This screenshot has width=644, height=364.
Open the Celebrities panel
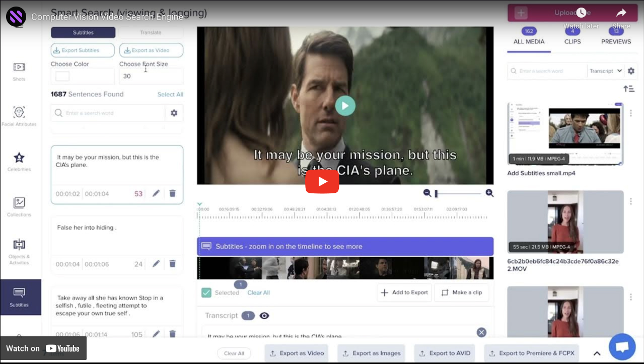tap(19, 161)
